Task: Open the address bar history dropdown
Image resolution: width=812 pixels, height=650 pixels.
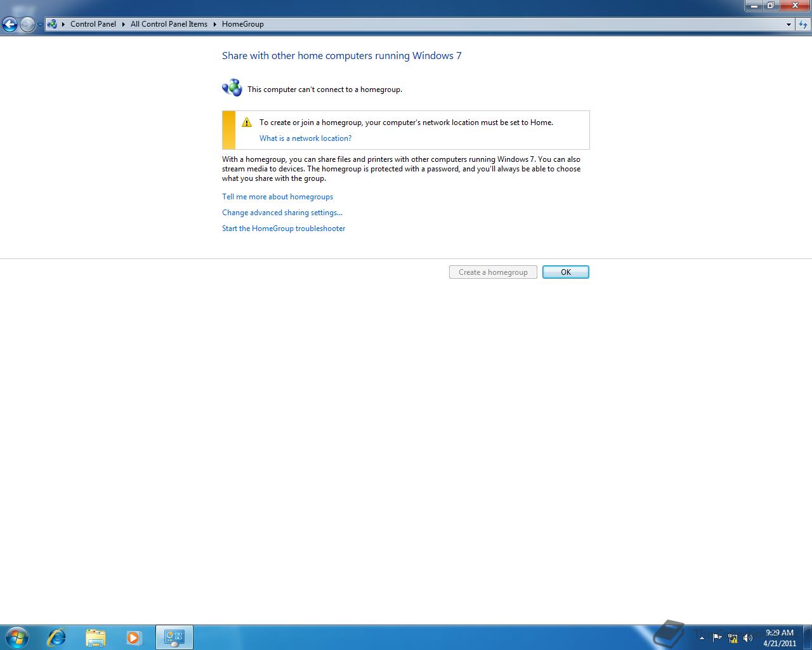Action: 789,24
